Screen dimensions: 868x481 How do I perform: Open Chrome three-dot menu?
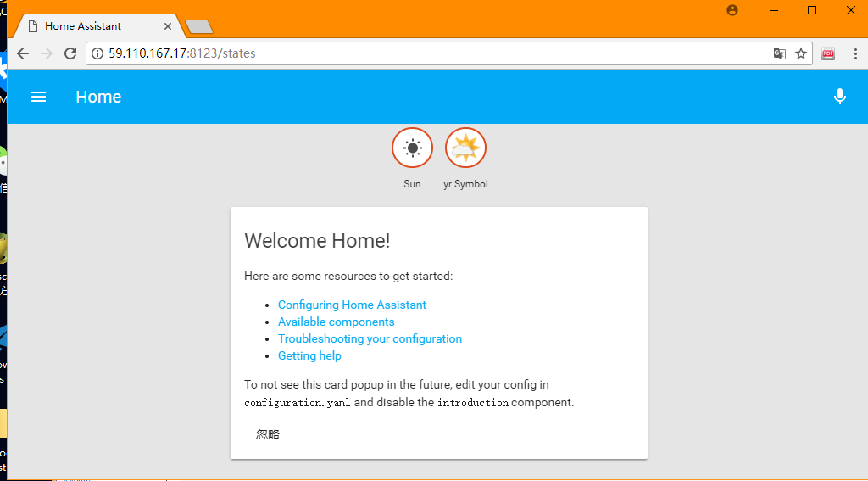(855, 53)
